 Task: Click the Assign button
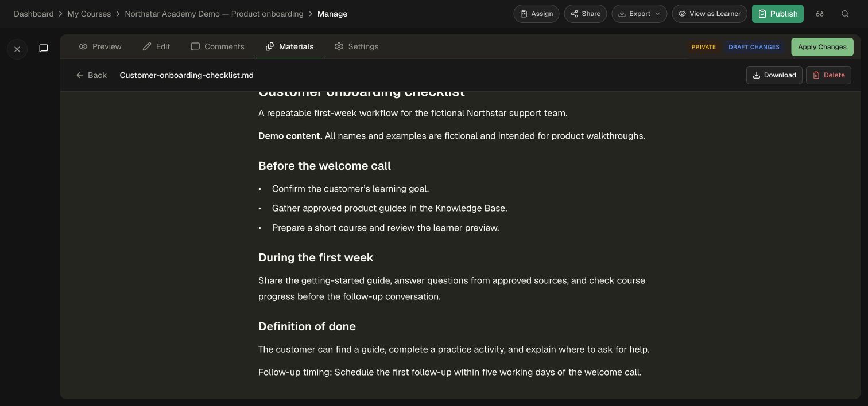[536, 14]
